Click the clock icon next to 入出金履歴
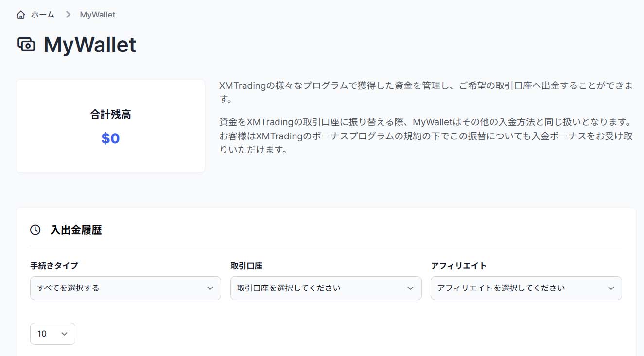 pyautogui.click(x=35, y=230)
